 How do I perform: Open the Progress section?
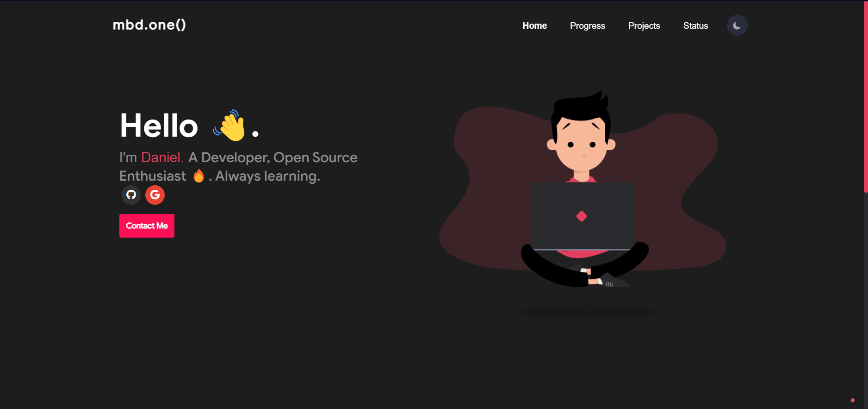tap(587, 26)
